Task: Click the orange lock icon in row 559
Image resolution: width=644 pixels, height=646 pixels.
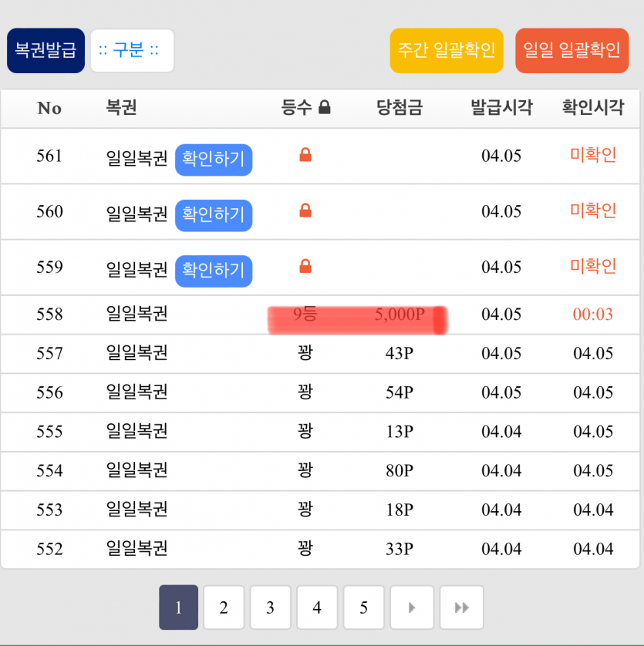Action: 305,266
